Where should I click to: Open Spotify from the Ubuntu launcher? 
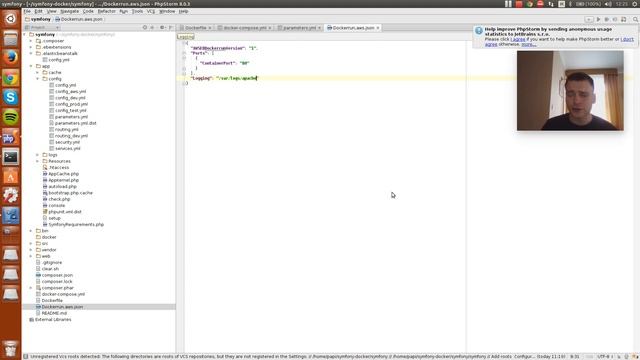(11, 117)
